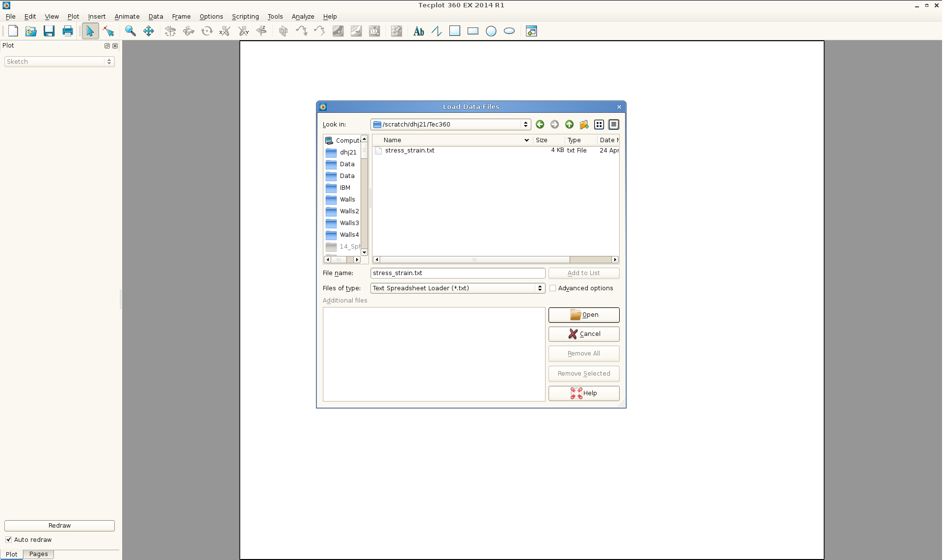Enable Advanced options checkbox
Viewport: 945px width, 560px height.
(x=553, y=288)
